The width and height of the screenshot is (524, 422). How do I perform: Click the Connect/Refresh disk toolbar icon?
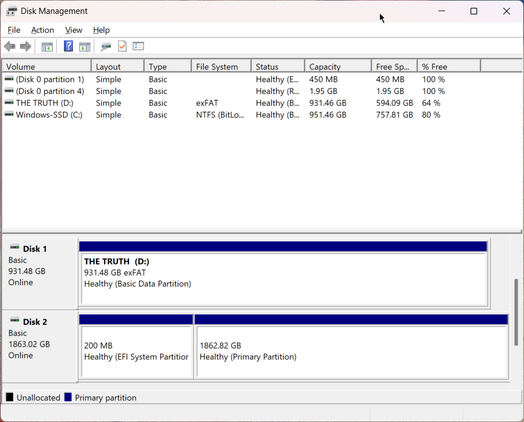106,47
